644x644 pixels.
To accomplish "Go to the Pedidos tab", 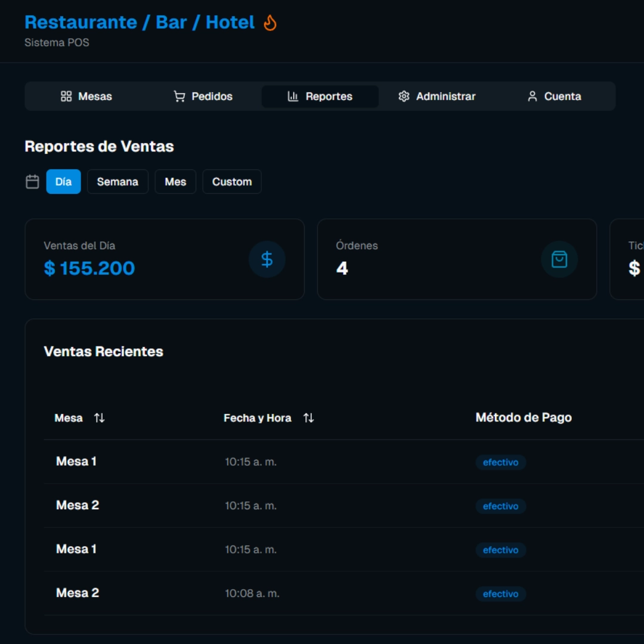I will [x=203, y=97].
